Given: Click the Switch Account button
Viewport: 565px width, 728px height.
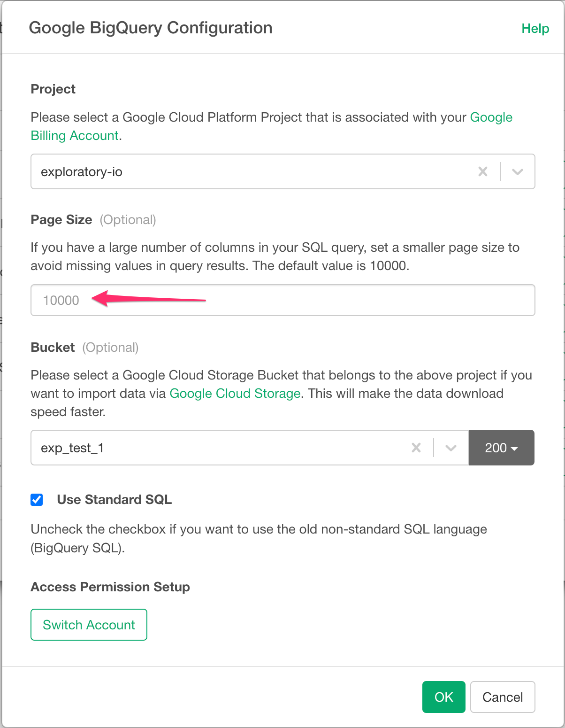Looking at the screenshot, I should [x=89, y=625].
